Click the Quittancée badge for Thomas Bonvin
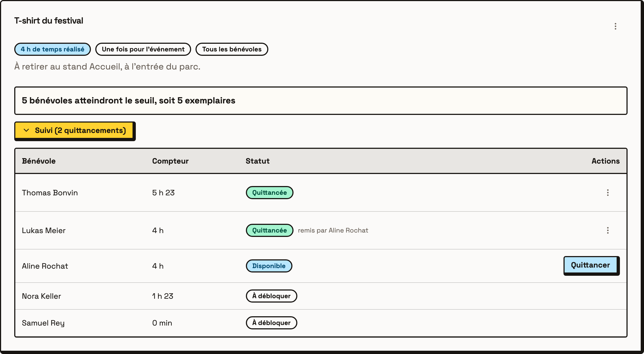644x354 pixels. tap(269, 193)
